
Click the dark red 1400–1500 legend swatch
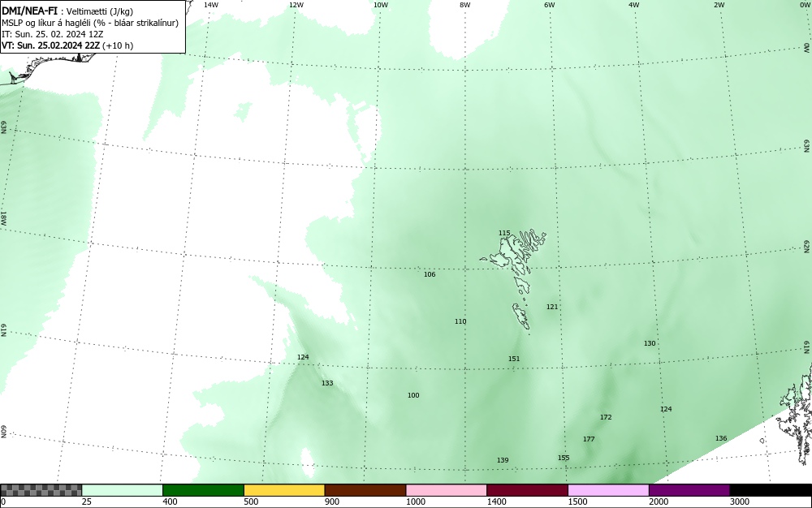point(527,490)
